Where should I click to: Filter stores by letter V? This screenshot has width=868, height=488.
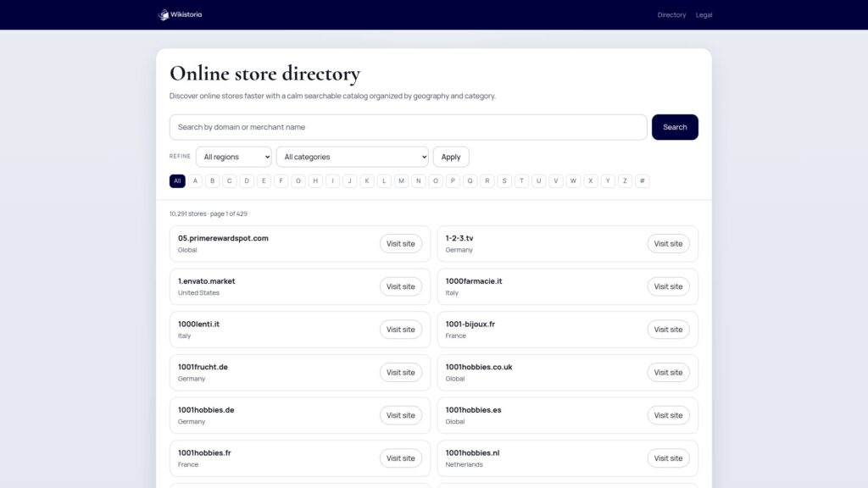click(555, 181)
